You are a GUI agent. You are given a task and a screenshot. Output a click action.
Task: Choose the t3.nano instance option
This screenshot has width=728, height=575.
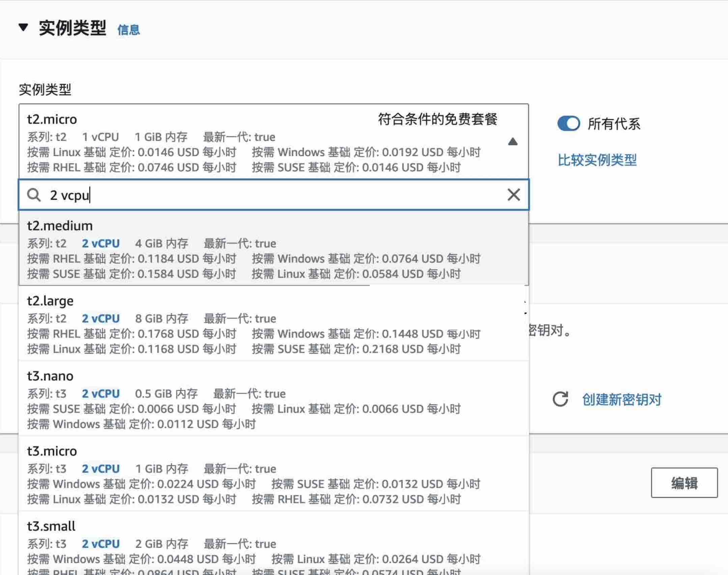point(274,399)
